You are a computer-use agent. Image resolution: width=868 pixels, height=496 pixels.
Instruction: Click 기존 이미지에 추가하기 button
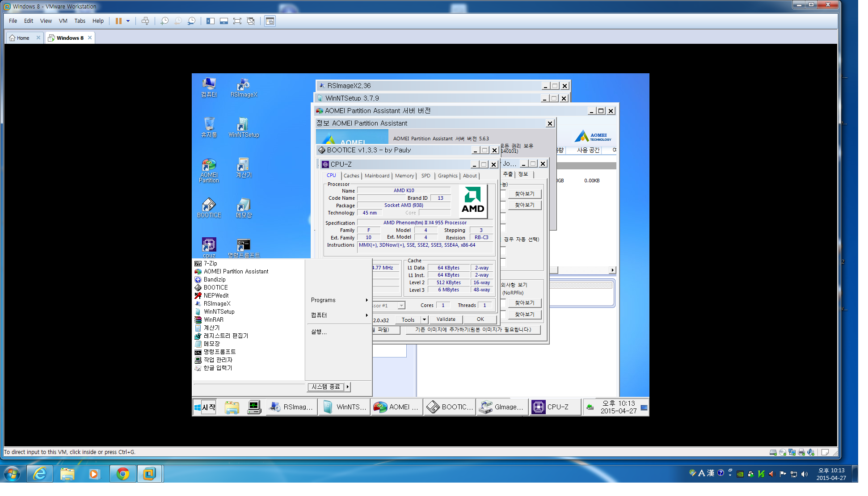473,330
